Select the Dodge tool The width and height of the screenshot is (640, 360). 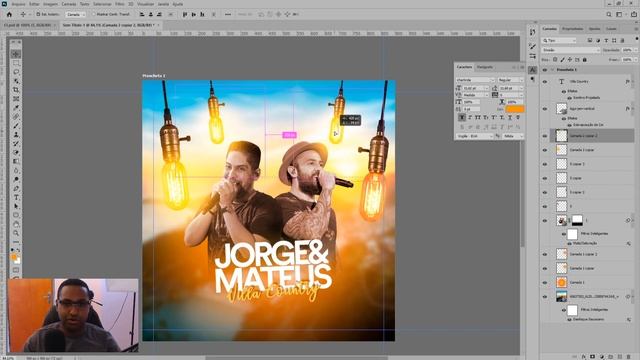click(x=16, y=180)
